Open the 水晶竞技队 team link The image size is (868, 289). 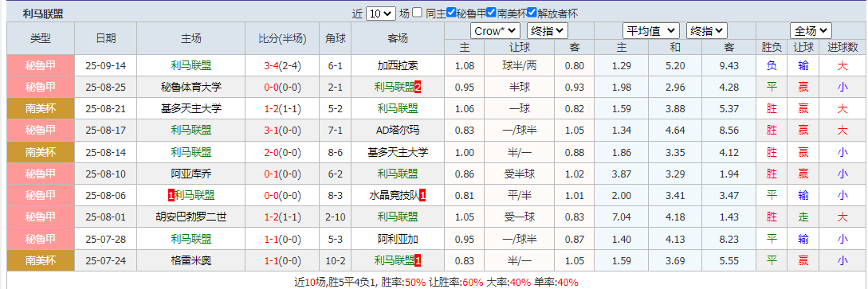pyautogui.click(x=394, y=196)
